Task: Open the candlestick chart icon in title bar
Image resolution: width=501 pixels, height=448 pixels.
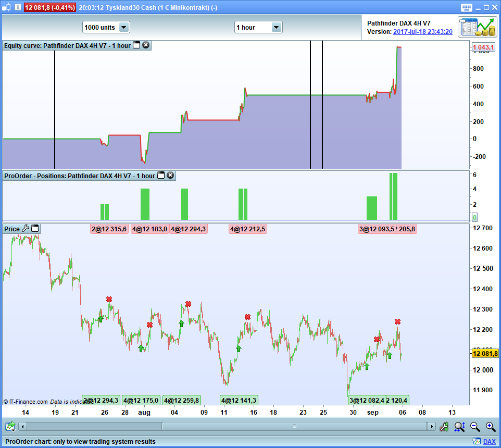Action: [x=6, y=7]
